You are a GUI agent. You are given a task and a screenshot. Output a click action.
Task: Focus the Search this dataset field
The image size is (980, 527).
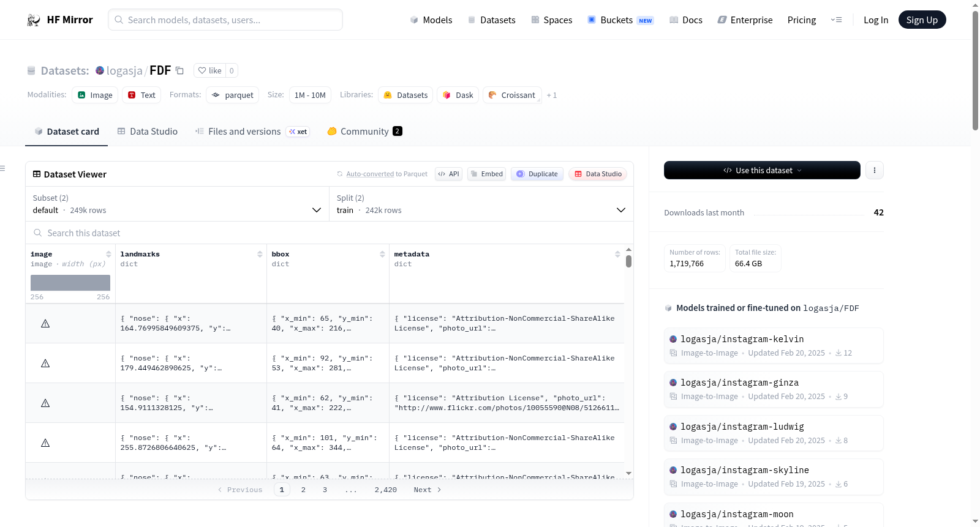tap(330, 233)
